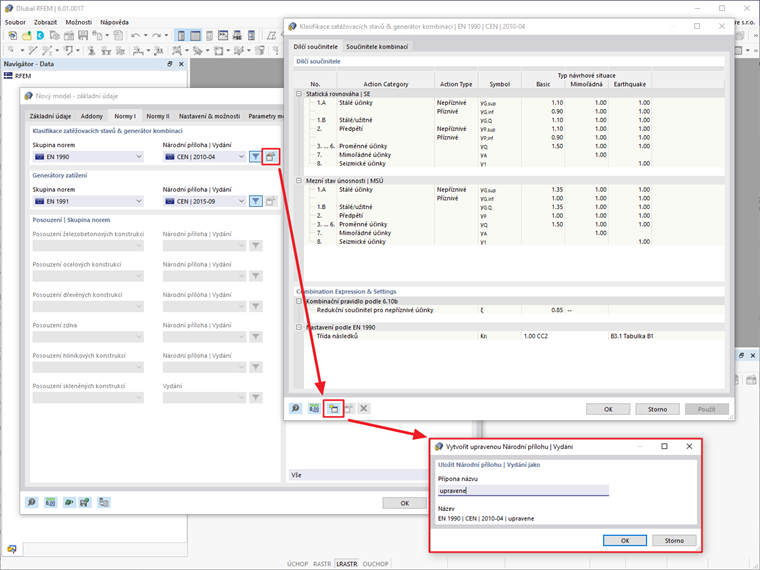Click Storno in Vytvořit upravenou dialog

(674, 540)
